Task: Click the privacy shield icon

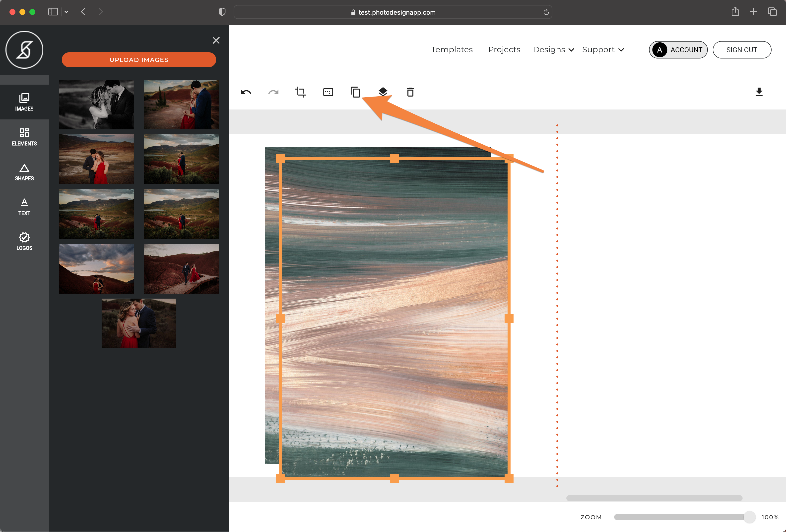Action: point(222,12)
